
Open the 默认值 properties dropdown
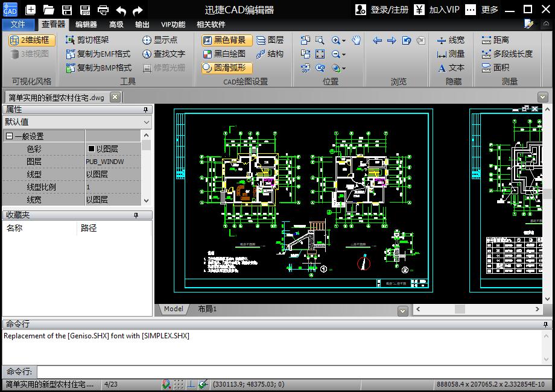pos(146,122)
